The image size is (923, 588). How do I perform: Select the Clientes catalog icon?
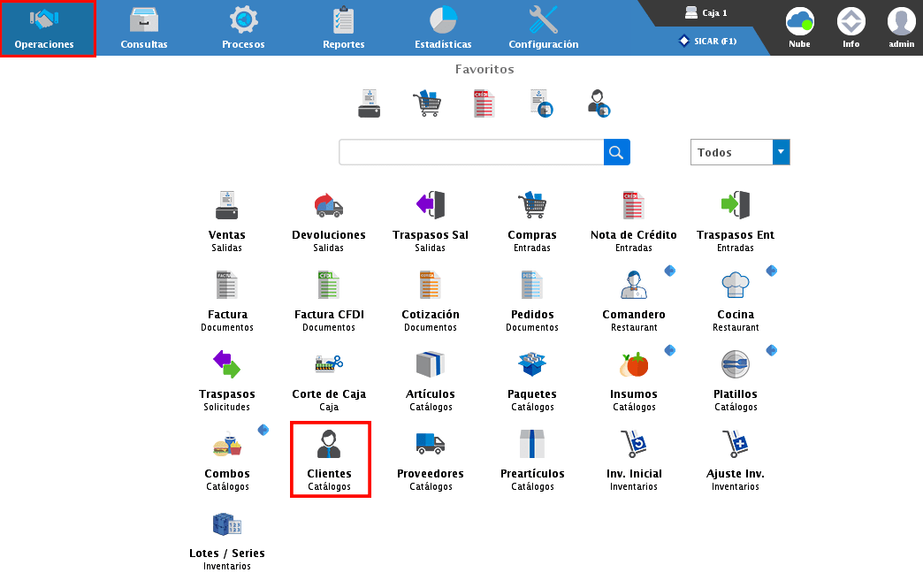click(x=329, y=445)
